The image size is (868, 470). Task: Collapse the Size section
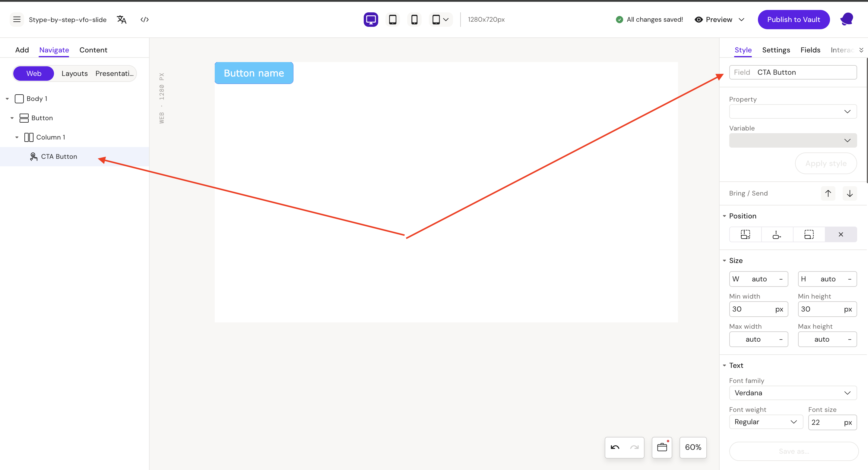click(x=724, y=261)
